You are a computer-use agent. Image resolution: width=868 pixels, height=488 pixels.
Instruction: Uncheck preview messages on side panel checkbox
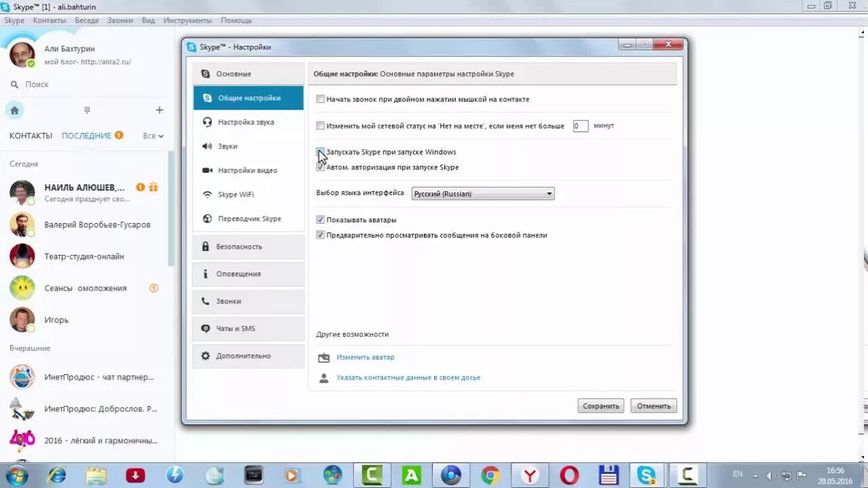coord(321,235)
